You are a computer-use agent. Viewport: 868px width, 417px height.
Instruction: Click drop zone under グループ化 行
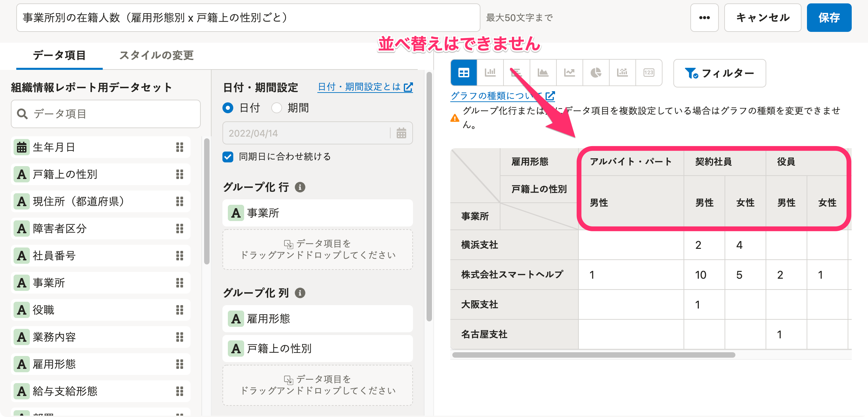[317, 250]
